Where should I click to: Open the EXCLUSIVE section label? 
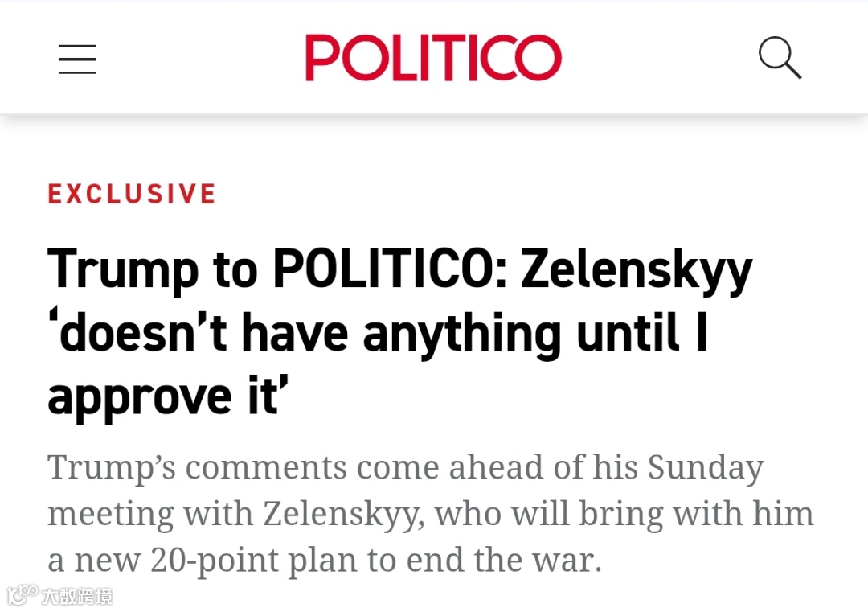click(x=132, y=195)
